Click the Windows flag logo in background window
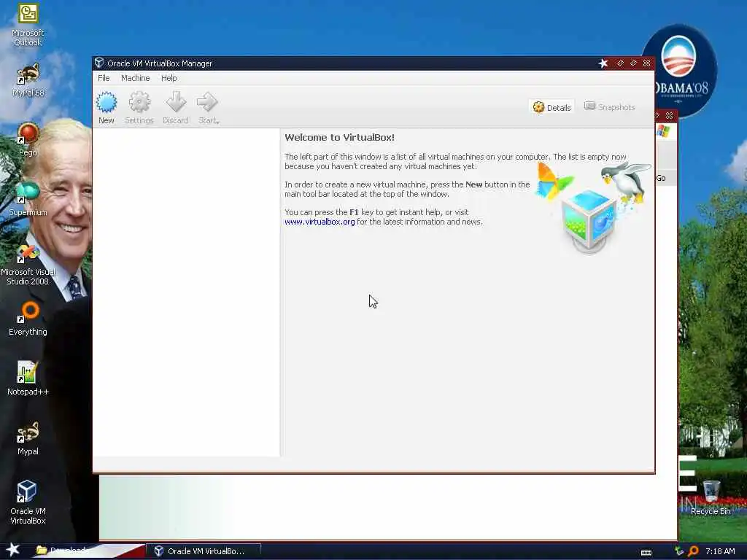This screenshot has width=747, height=560. pos(662,131)
